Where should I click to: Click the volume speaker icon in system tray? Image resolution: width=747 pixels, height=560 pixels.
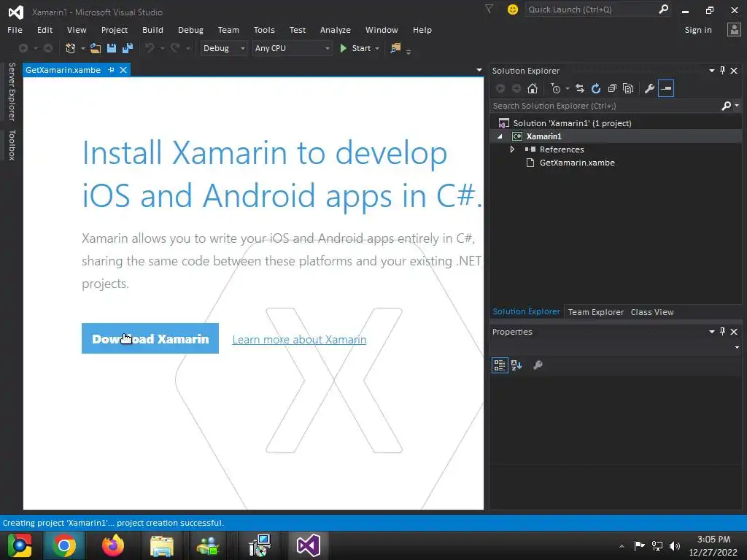coord(675,545)
